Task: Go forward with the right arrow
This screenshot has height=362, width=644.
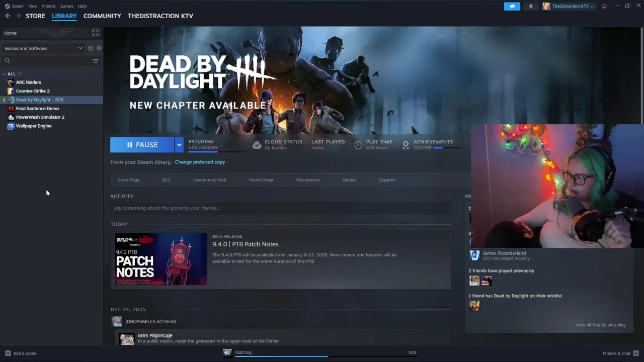Action: tap(18, 16)
